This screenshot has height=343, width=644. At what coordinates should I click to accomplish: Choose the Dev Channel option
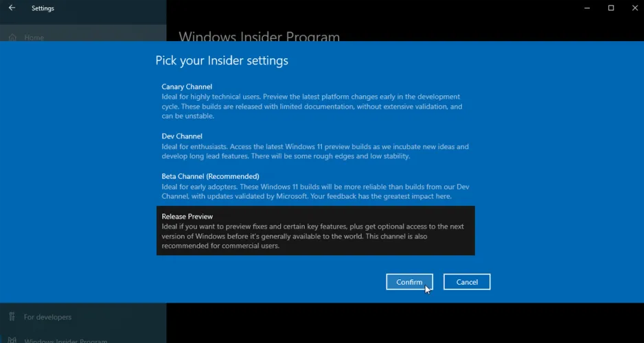coord(182,137)
